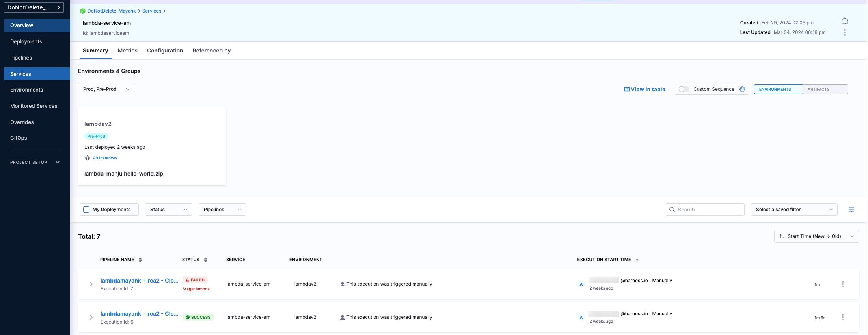868x335 pixels.
Task: Open the service header three-dot menu
Action: (844, 32)
